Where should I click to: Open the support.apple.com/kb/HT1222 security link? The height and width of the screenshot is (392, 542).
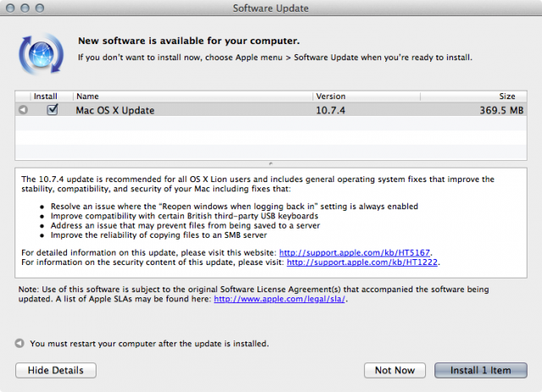tap(362, 262)
